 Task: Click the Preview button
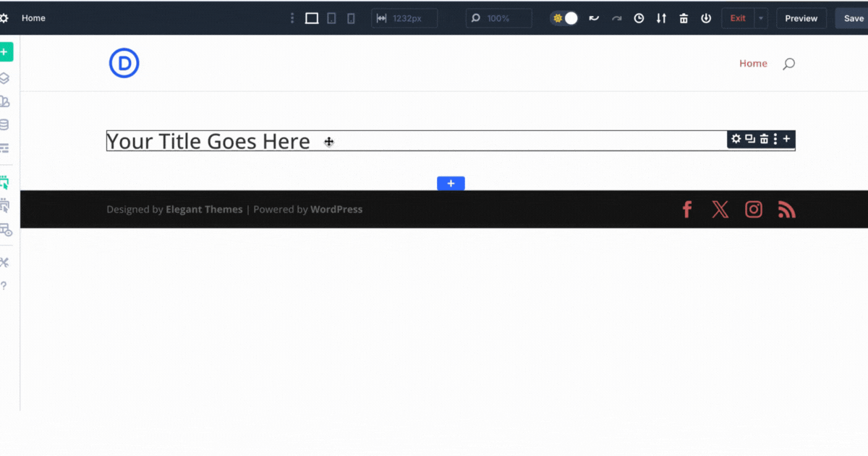click(x=801, y=18)
